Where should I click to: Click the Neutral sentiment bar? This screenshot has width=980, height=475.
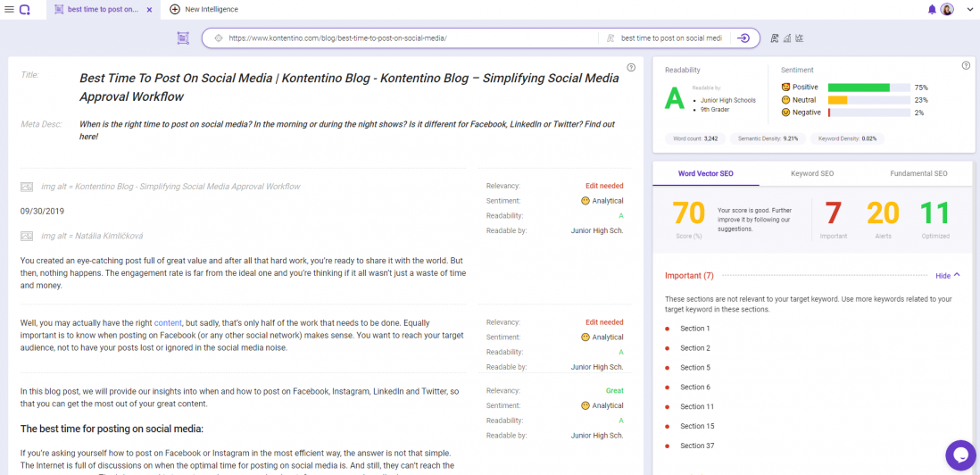tap(868, 100)
